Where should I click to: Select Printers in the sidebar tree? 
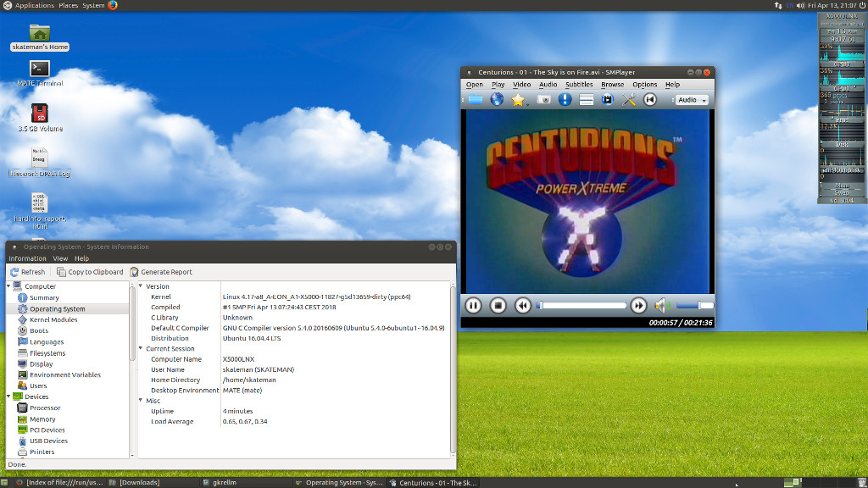(42, 452)
